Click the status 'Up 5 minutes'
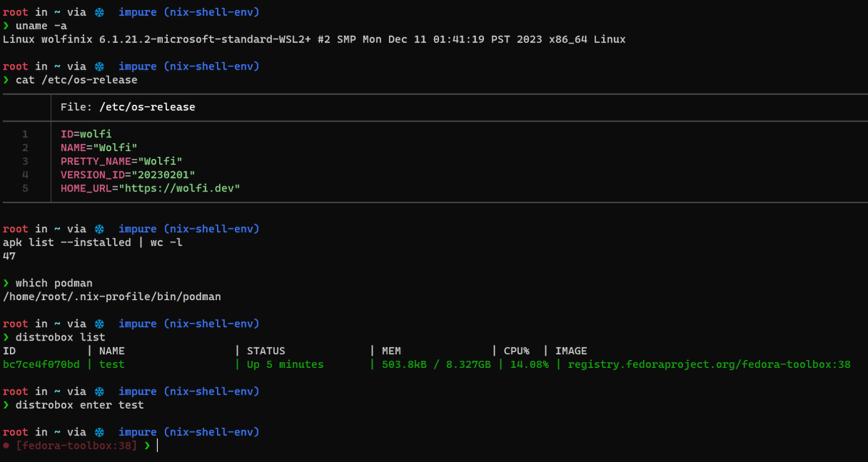The image size is (868, 462). [286, 364]
